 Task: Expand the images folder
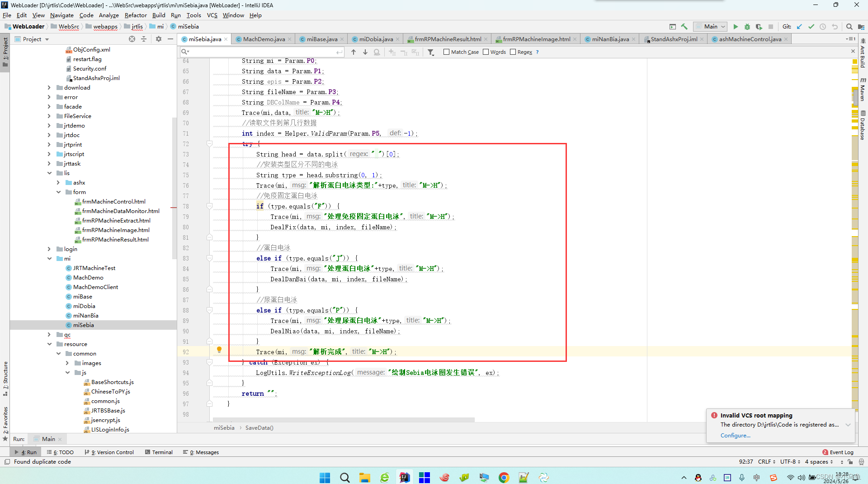point(67,363)
